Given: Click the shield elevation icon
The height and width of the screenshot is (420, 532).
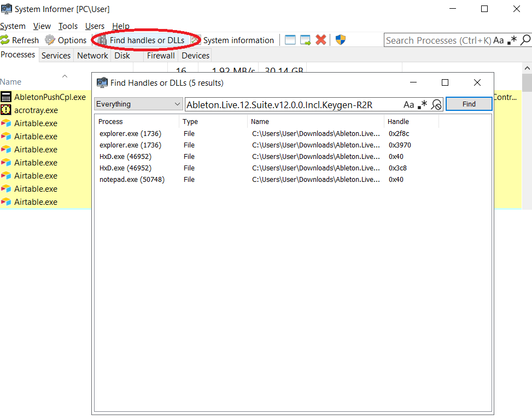Looking at the screenshot, I should click(x=340, y=40).
